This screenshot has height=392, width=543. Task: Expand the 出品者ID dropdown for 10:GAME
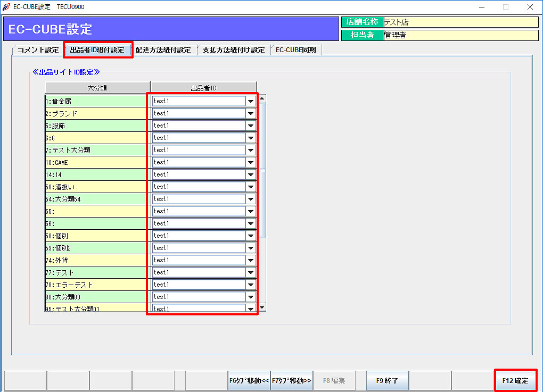point(250,162)
